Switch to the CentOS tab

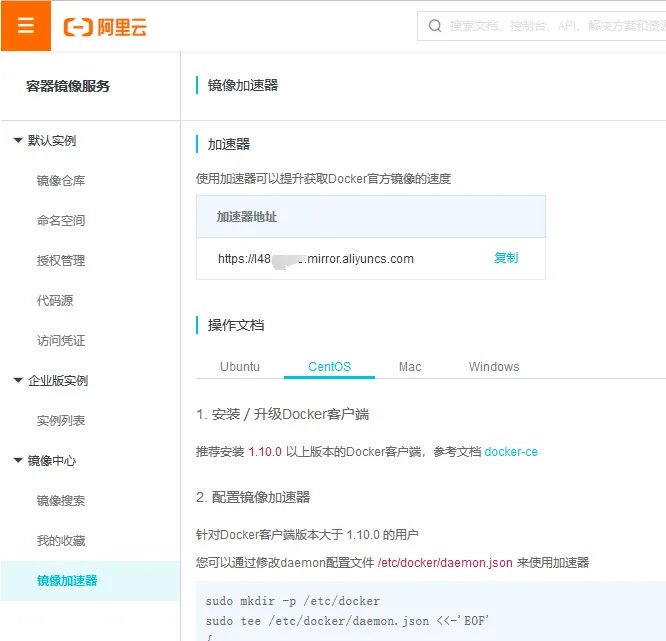(x=330, y=367)
